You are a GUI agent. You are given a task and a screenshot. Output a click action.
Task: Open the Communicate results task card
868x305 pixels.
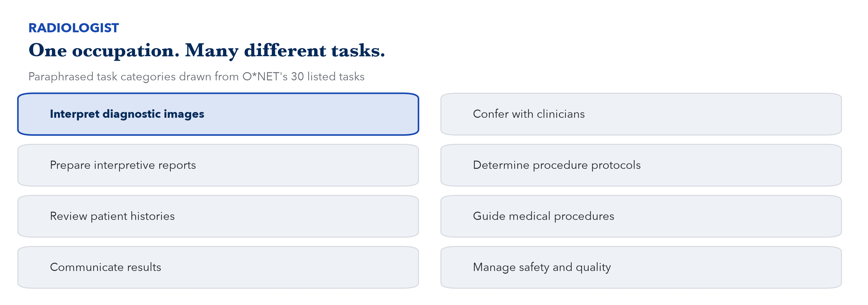click(x=218, y=267)
